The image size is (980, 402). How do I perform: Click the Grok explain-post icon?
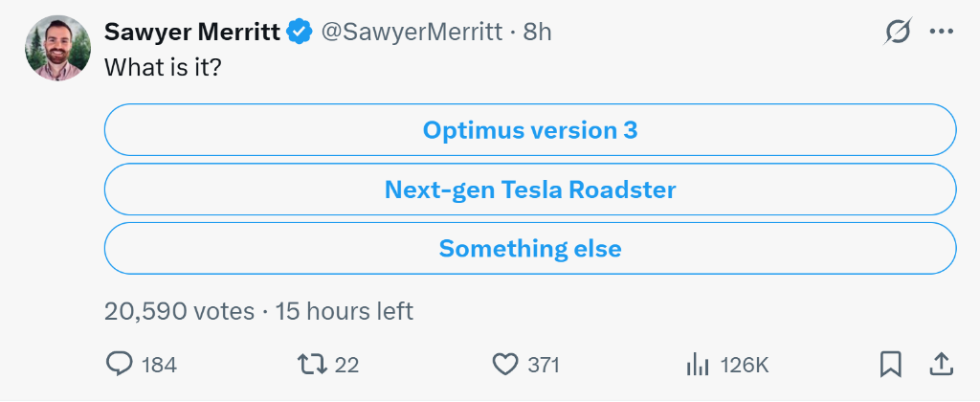point(897,32)
